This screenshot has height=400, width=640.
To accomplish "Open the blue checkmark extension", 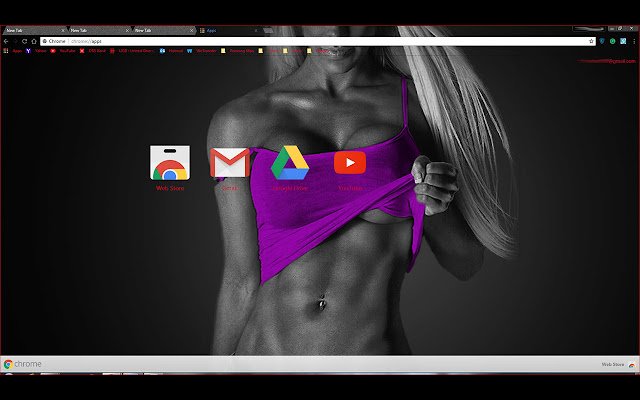I will tap(623, 41).
